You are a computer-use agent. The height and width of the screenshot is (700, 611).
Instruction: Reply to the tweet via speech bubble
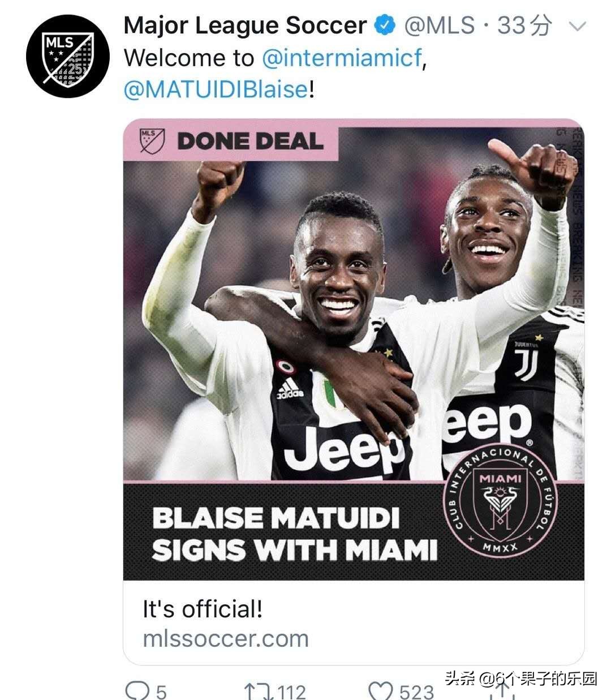136,690
